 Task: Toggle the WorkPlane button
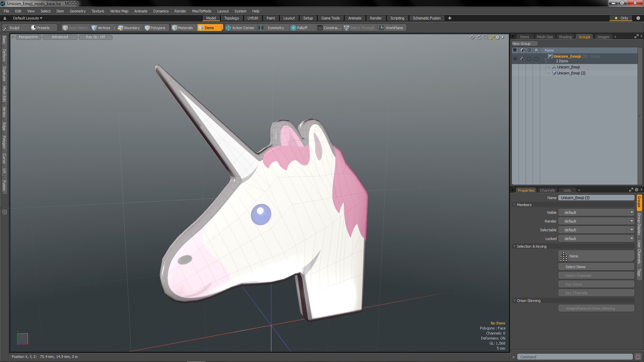(391, 28)
